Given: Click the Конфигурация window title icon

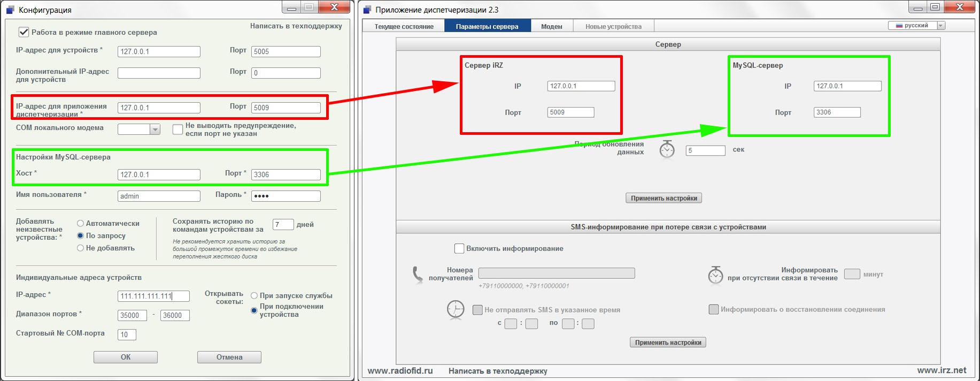Looking at the screenshot, I should point(10,10).
